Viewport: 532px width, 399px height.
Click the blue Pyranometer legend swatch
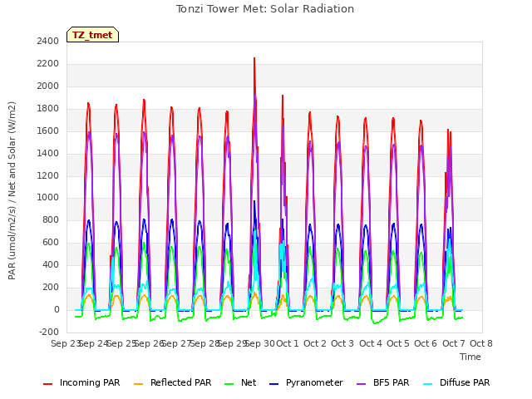coord(273,384)
